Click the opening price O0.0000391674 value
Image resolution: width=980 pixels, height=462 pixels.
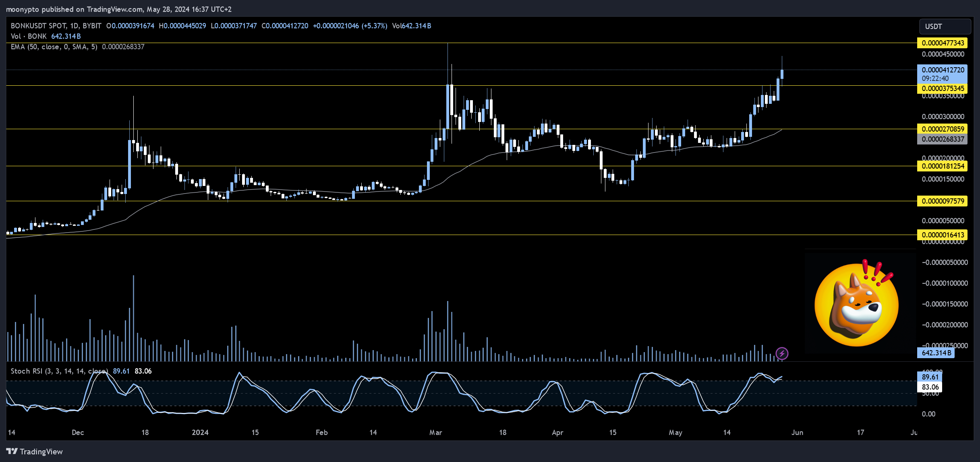[130, 26]
